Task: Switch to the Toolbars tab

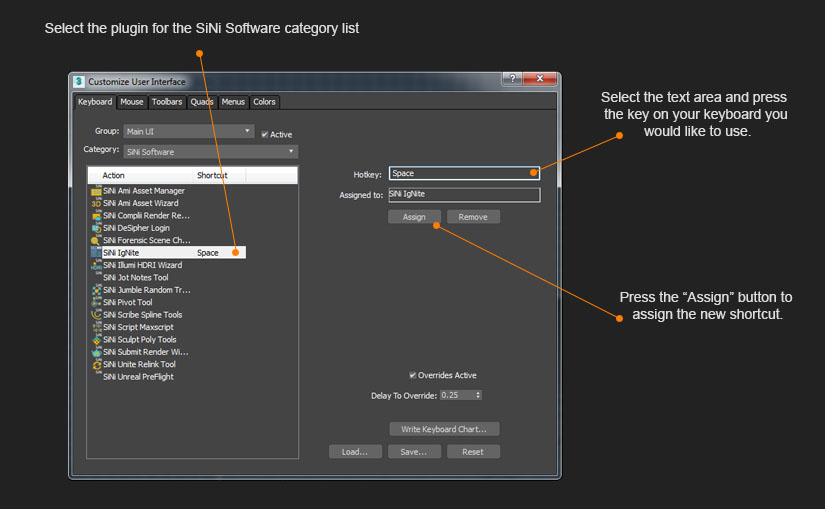Action: pyautogui.click(x=167, y=102)
